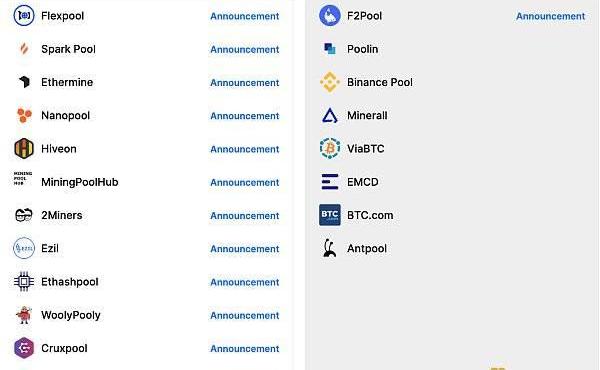This screenshot has width=600, height=370.
Task: Click the BTC.com square logo
Action: pos(329,215)
